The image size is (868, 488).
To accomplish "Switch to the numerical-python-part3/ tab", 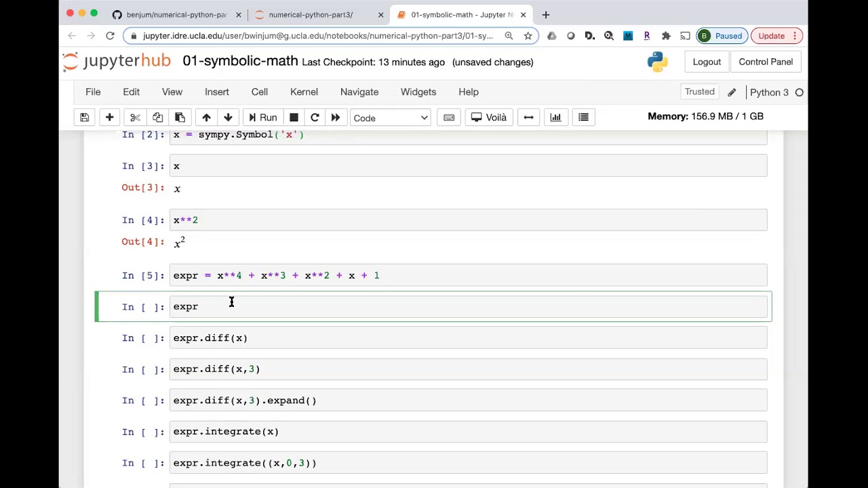I will click(x=311, y=14).
